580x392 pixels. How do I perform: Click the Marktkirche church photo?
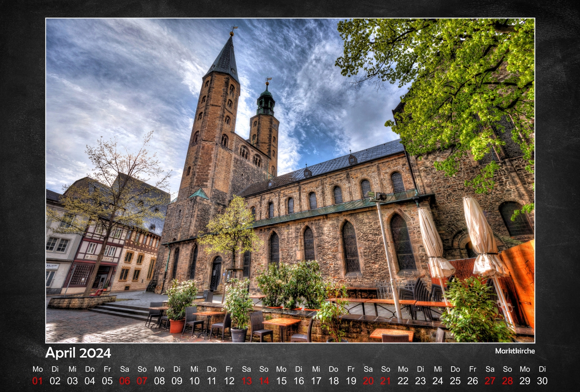(x=290, y=180)
